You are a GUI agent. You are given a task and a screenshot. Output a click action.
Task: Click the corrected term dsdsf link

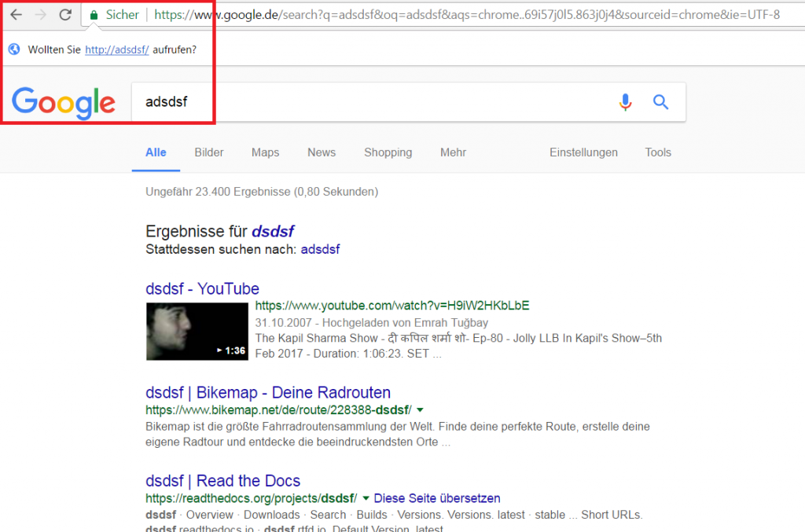click(273, 231)
